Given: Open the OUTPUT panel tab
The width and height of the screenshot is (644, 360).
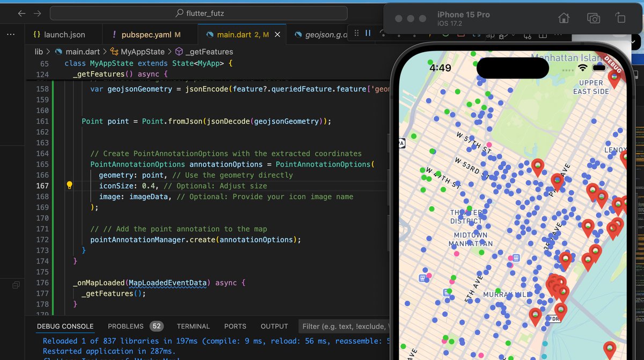Looking at the screenshot, I should click(274, 326).
